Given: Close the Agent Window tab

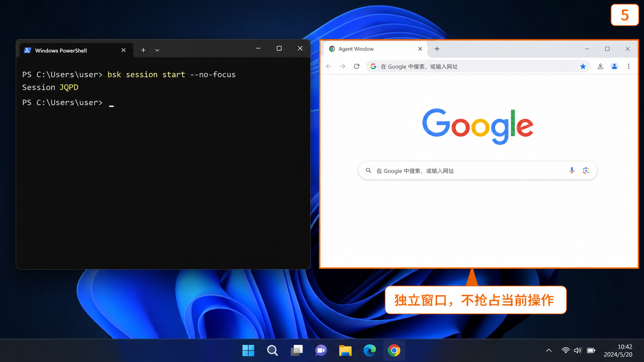Looking at the screenshot, I should click(420, 49).
